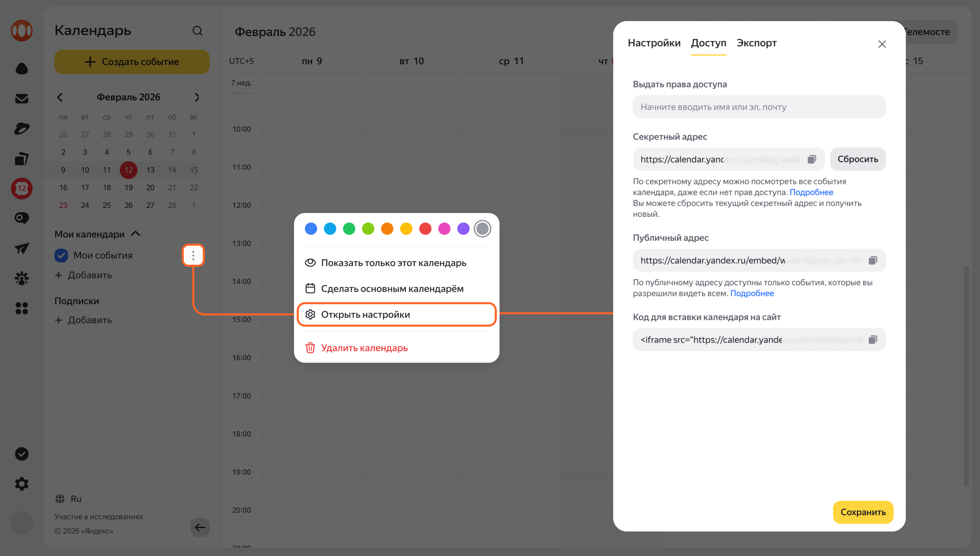Click the access rights name or email field

tap(758, 107)
